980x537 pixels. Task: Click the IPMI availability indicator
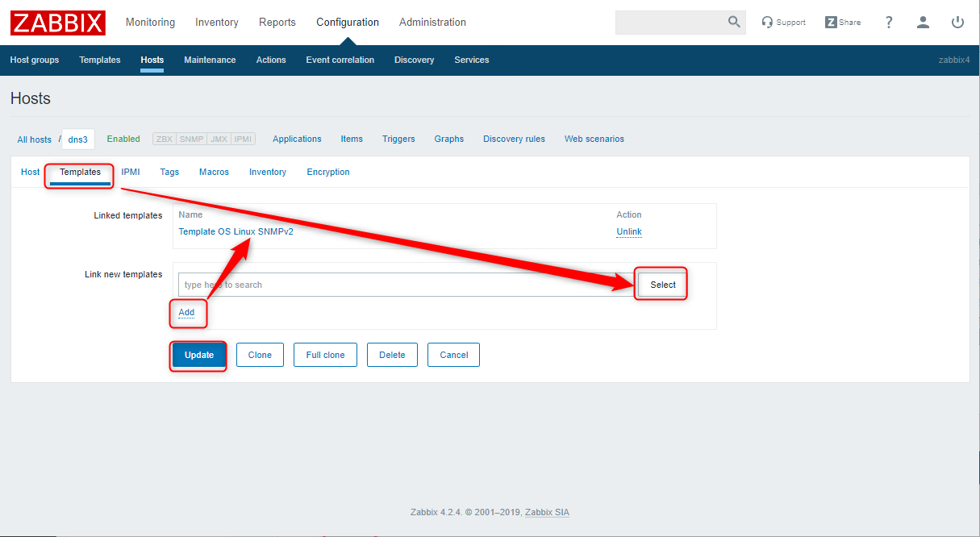click(x=243, y=139)
